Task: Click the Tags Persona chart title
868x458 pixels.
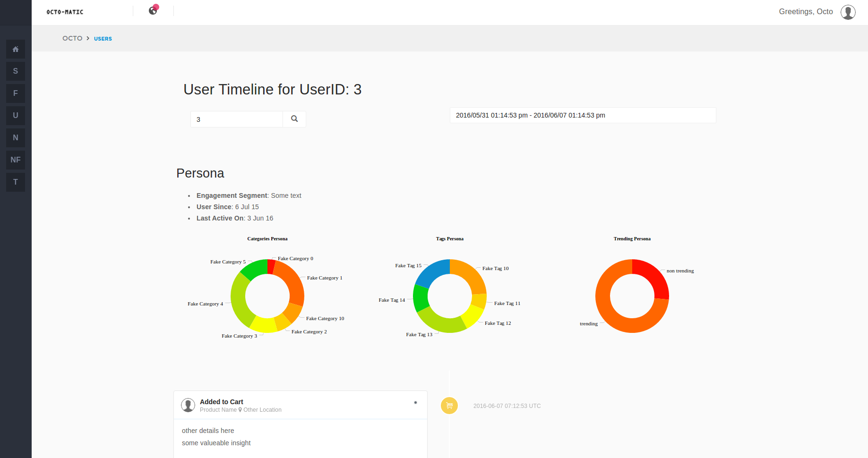Action: (x=450, y=239)
